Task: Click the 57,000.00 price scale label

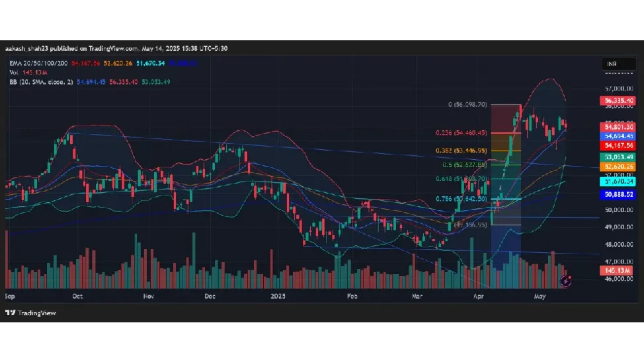Action: [619, 89]
